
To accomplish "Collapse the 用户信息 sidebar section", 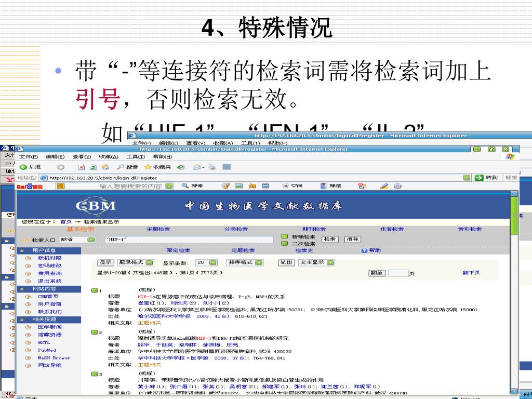I will pos(22,250).
